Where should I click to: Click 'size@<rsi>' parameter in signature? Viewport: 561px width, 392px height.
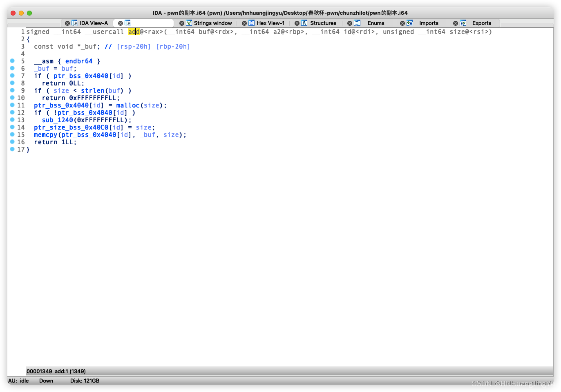pyautogui.click(x=469, y=32)
